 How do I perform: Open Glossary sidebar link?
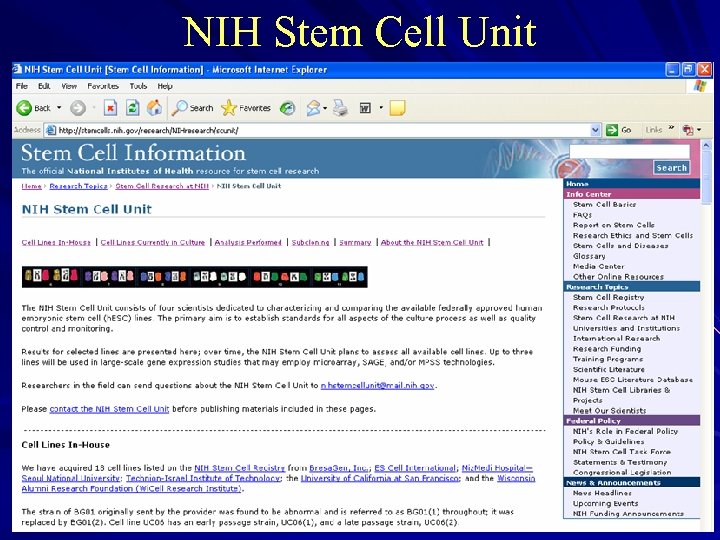pos(589,256)
